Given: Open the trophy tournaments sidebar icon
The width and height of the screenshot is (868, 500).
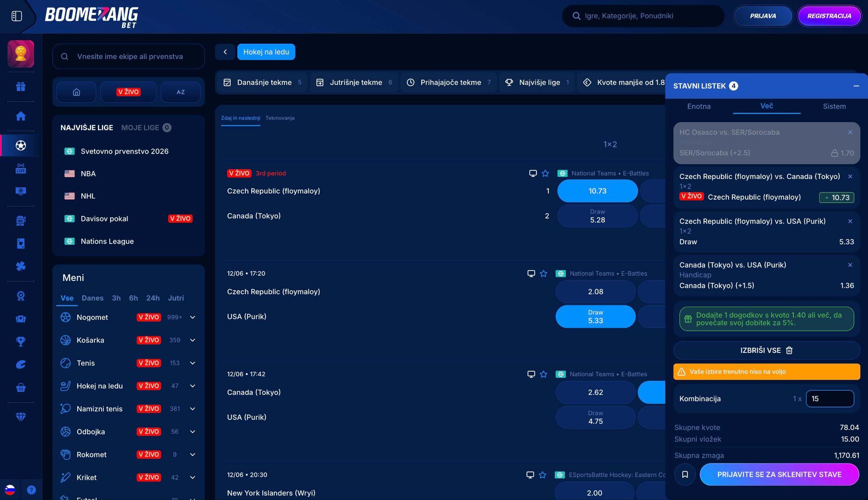Looking at the screenshot, I should pyautogui.click(x=21, y=342).
